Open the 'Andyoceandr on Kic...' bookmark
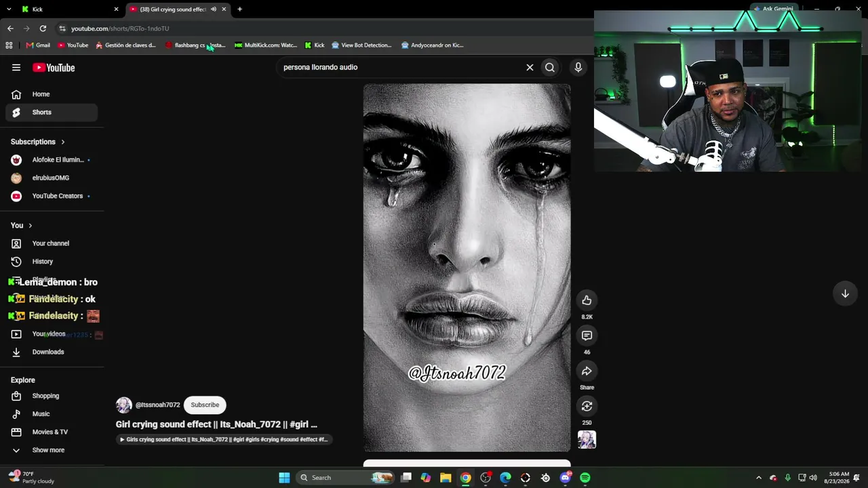 [x=433, y=45]
